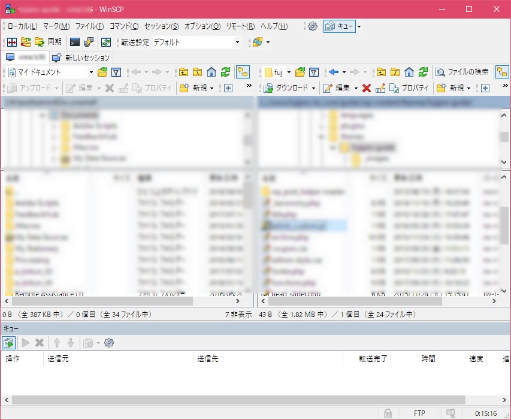Open the ヘルプ(H) menu

[274, 26]
